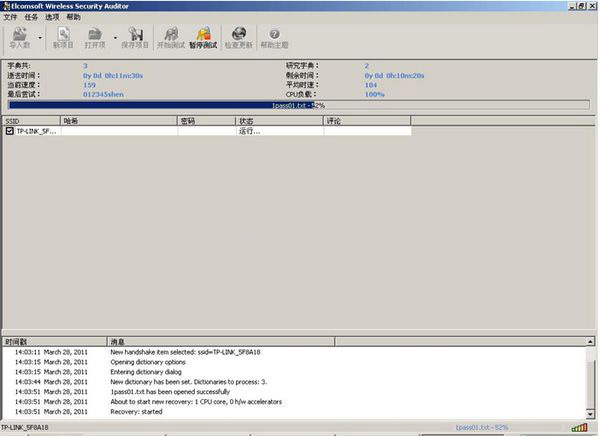Image resolution: width=600 pixels, height=436 pixels.
Task: Expand the Import data dropdown arrow
Action: [40, 38]
